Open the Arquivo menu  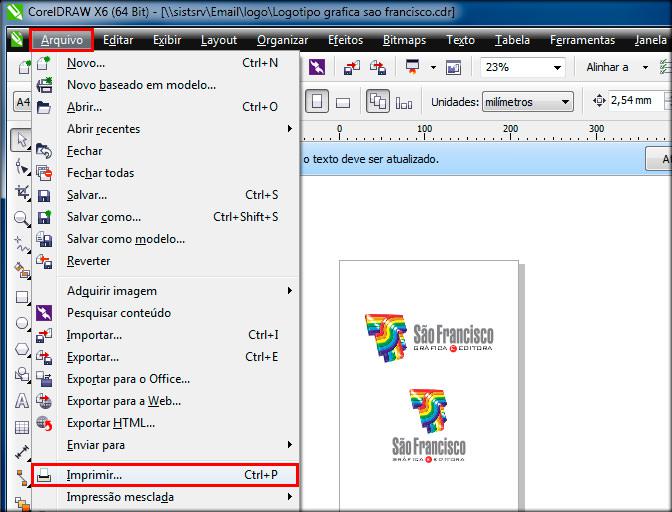coord(62,40)
